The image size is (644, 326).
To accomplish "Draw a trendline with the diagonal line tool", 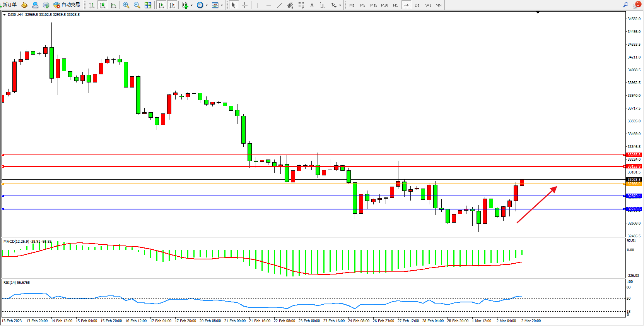I will click(279, 5).
